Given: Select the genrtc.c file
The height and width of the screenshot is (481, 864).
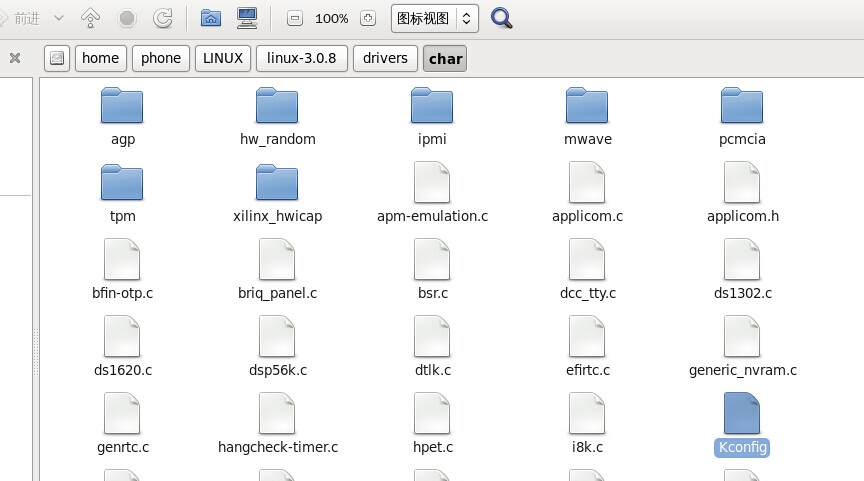Looking at the screenshot, I should [x=122, y=424].
